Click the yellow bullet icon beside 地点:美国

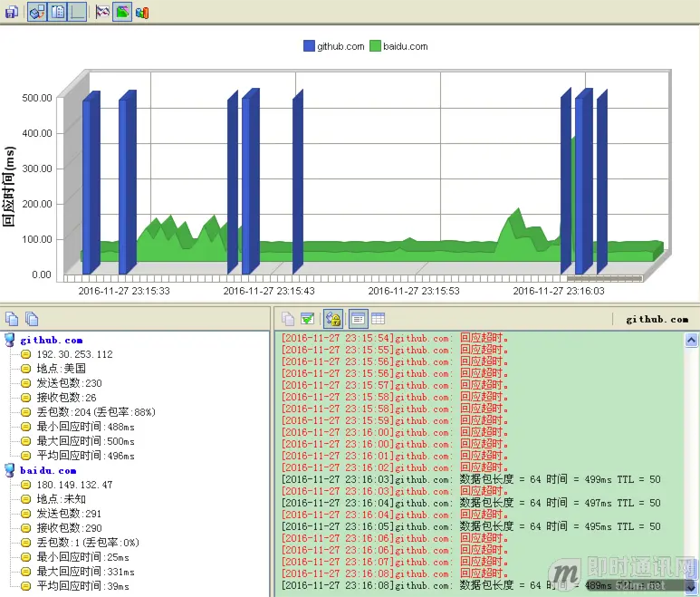pyautogui.click(x=26, y=369)
